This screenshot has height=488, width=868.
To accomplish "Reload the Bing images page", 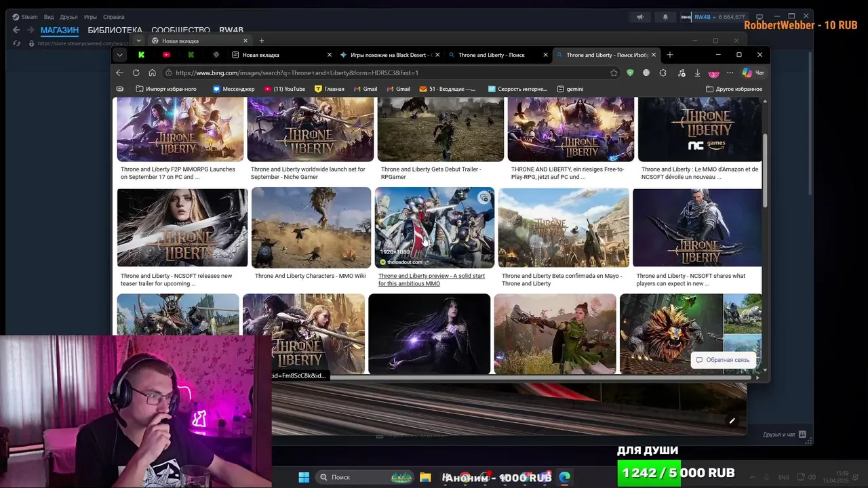I will pyautogui.click(x=136, y=73).
